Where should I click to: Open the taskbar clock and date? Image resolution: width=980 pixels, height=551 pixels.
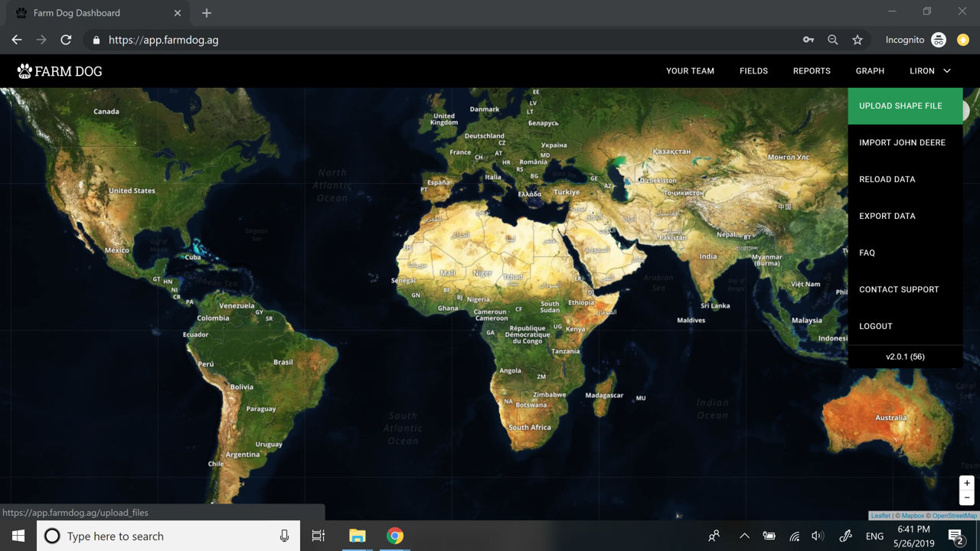click(913, 536)
